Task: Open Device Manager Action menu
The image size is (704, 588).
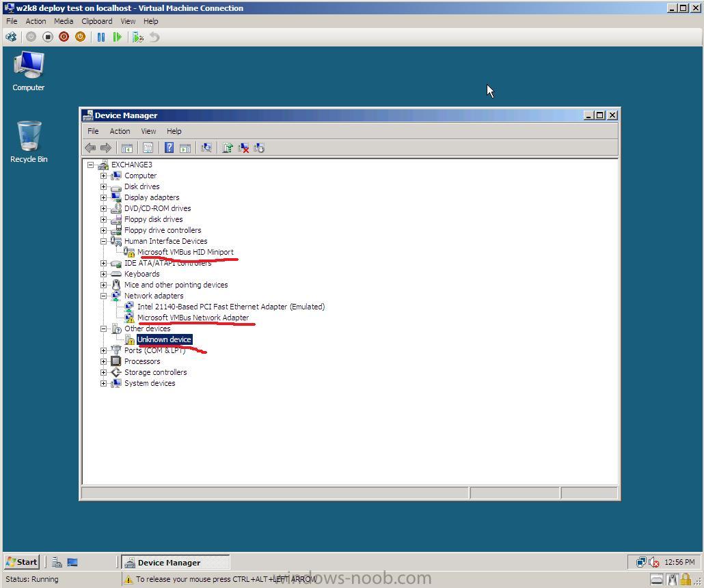Action: coord(120,131)
